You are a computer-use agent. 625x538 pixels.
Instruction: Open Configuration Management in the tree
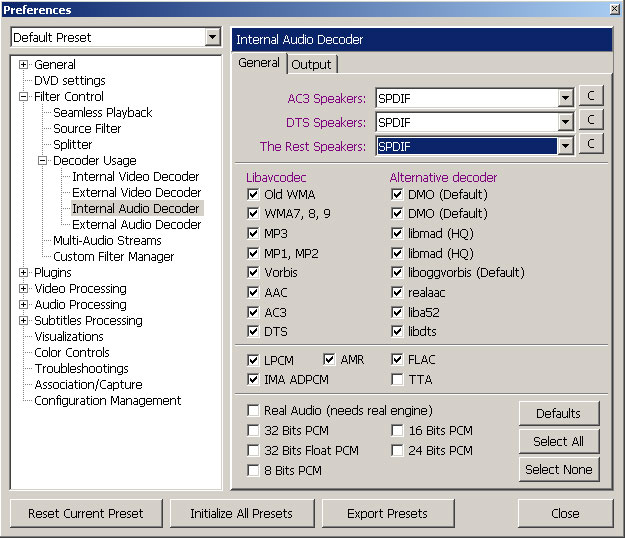tap(108, 401)
